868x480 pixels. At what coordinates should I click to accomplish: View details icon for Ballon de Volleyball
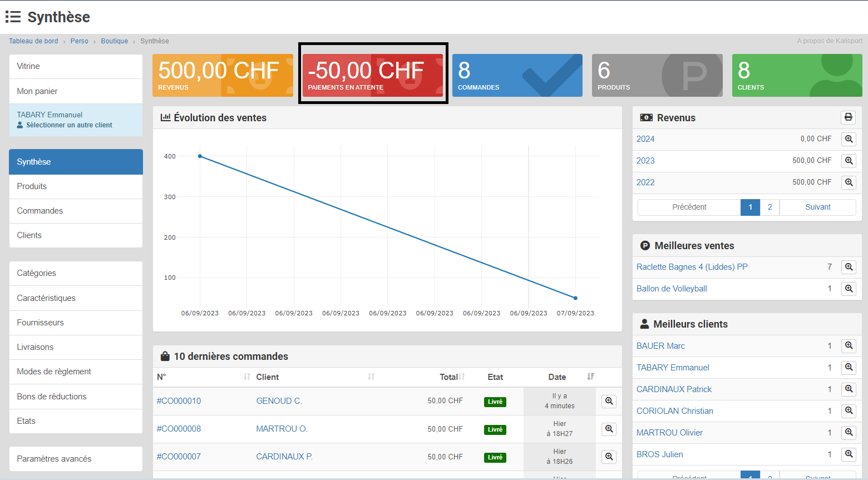849,289
